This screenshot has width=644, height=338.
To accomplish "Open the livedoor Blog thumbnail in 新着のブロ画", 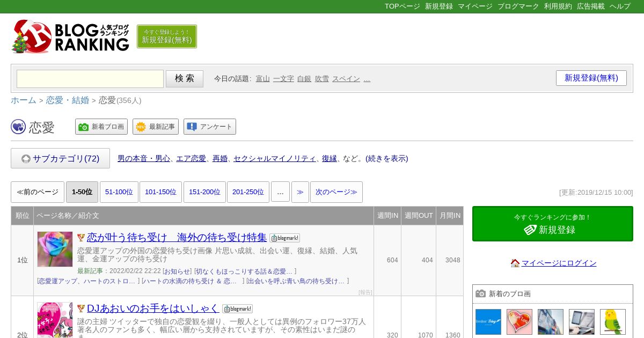I will (x=488, y=322).
